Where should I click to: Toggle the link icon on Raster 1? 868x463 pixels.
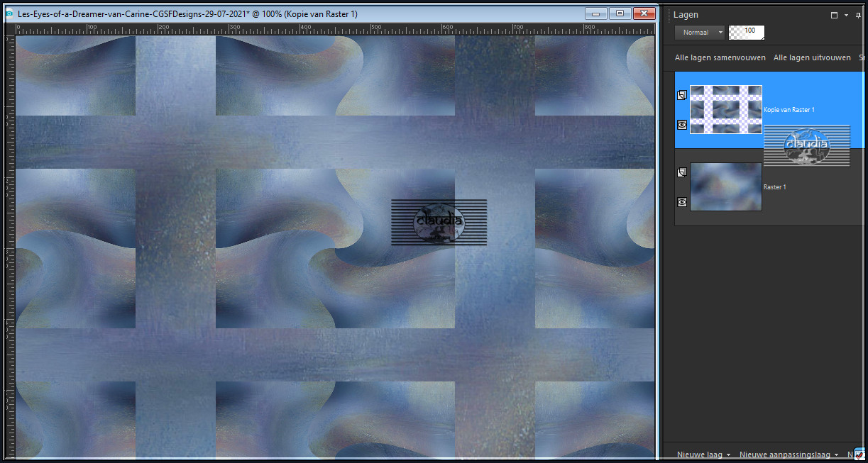coord(682,172)
